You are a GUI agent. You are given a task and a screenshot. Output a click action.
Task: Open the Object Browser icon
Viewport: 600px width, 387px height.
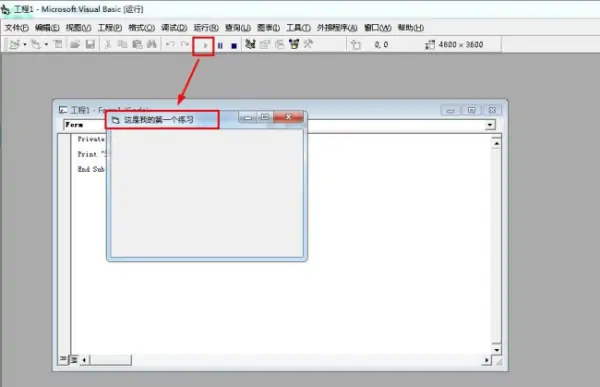pos(294,44)
